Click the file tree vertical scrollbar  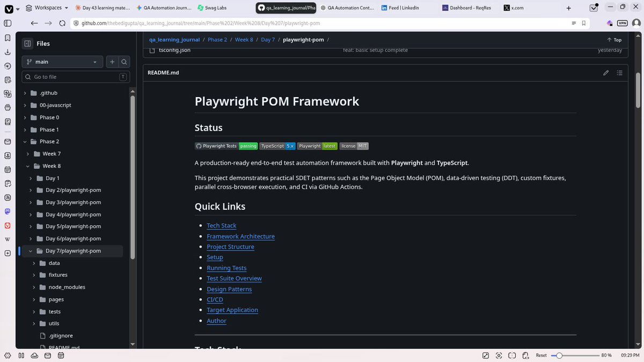[133, 177]
